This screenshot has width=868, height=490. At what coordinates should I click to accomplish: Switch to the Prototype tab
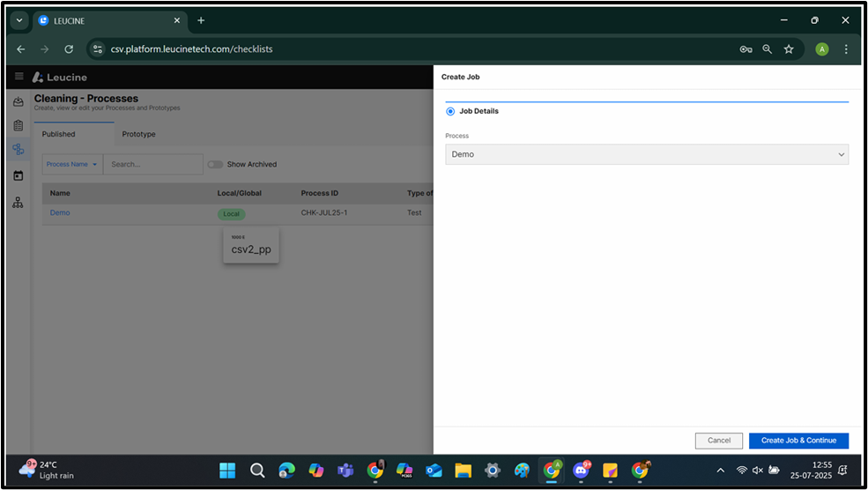click(x=138, y=134)
